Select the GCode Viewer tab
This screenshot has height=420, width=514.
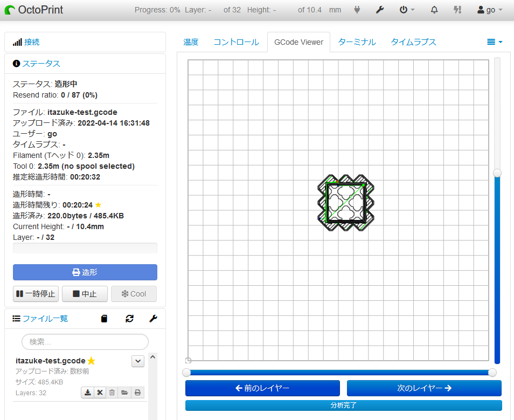298,42
